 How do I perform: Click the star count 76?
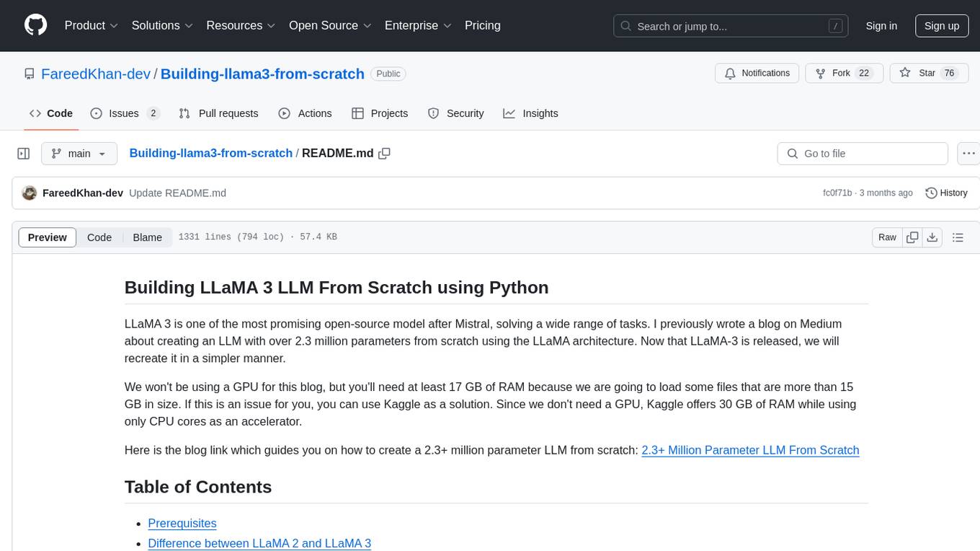(950, 74)
